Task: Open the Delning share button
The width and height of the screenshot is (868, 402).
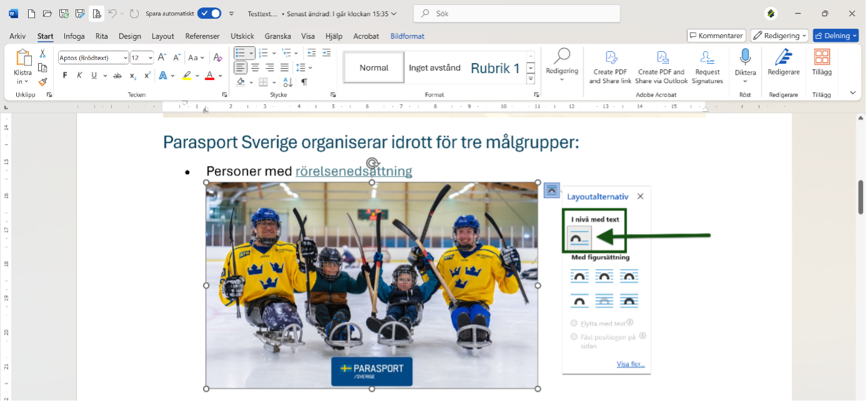Action: click(x=836, y=36)
